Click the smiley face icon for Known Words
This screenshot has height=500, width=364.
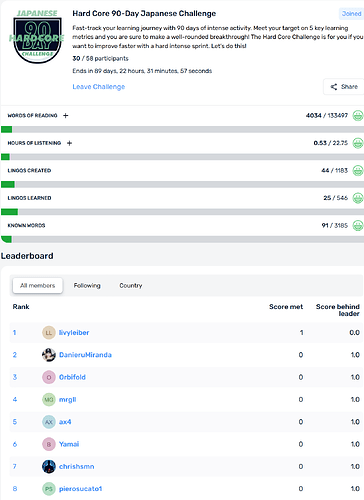(358, 225)
